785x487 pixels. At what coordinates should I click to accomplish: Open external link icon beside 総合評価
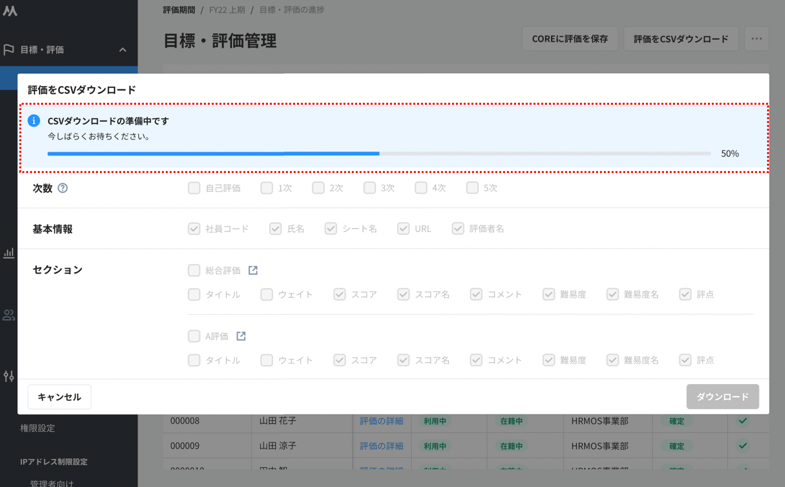pyautogui.click(x=253, y=270)
